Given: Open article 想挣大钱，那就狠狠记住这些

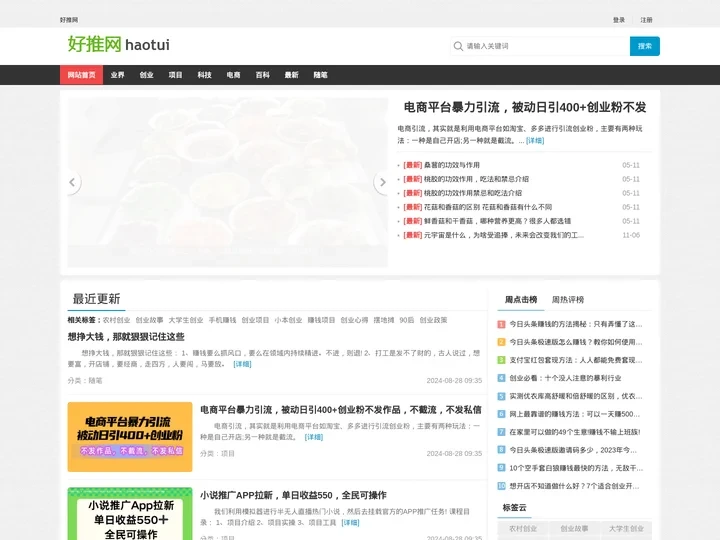Looking at the screenshot, I should tap(126, 337).
